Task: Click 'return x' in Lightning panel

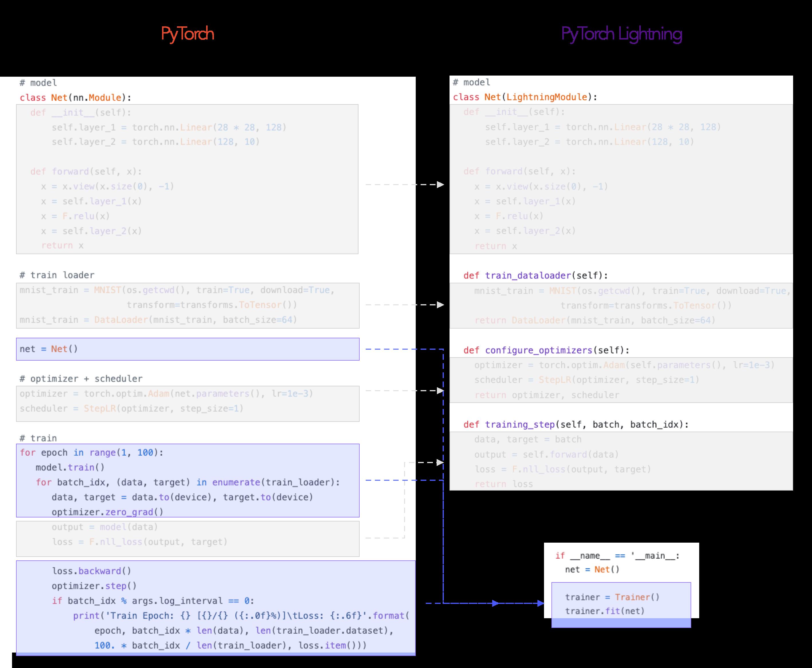Action: (x=496, y=246)
